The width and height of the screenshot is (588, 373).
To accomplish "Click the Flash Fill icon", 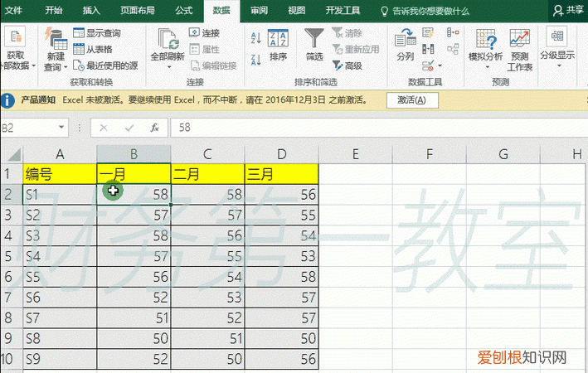I will (x=428, y=33).
